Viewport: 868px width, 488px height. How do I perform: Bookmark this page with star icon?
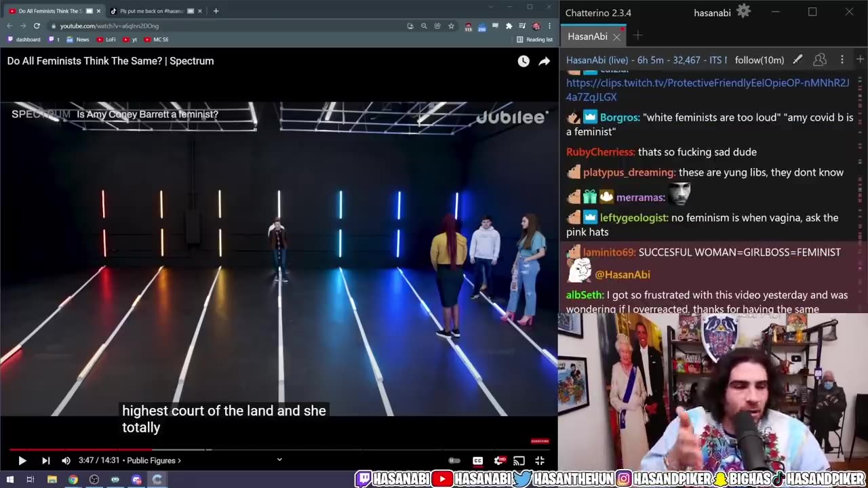[451, 26]
